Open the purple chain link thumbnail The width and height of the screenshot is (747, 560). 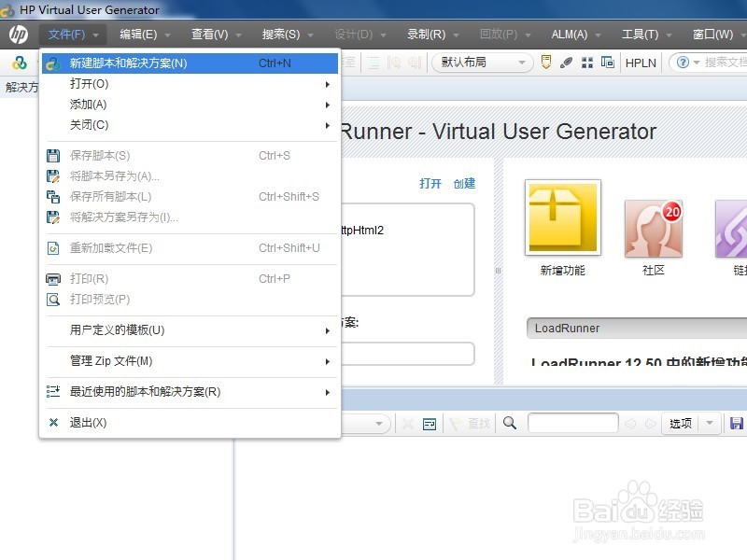(x=731, y=229)
